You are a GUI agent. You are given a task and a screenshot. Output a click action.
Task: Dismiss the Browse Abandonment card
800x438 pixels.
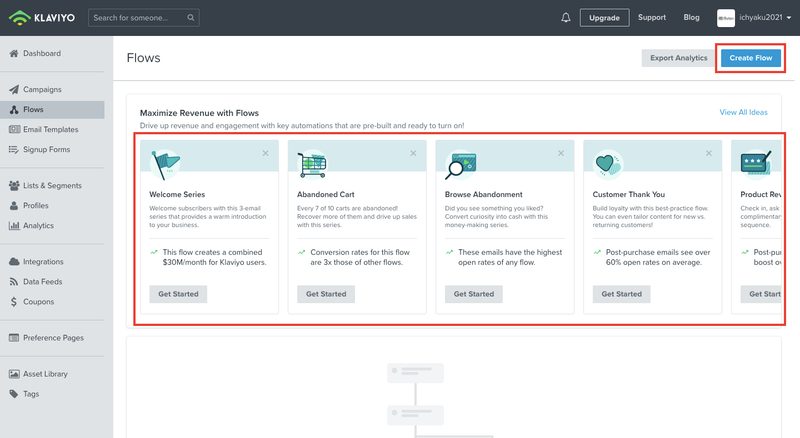pyautogui.click(x=561, y=153)
